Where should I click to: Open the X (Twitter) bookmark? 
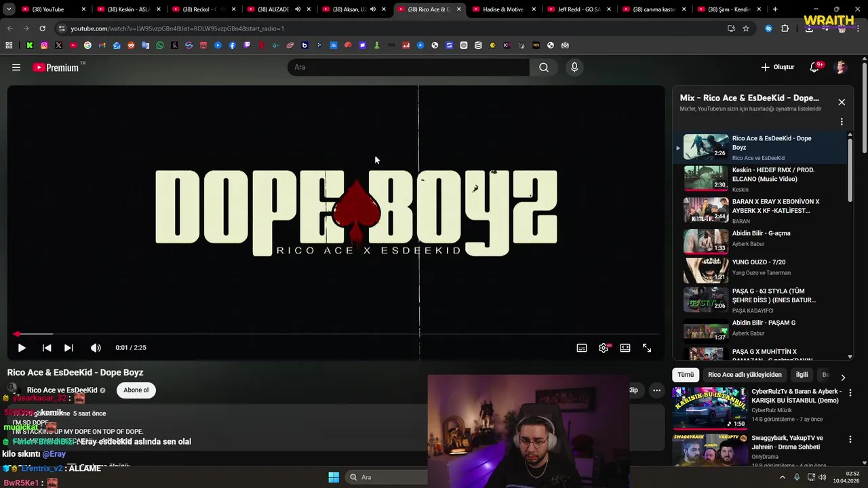point(58,45)
